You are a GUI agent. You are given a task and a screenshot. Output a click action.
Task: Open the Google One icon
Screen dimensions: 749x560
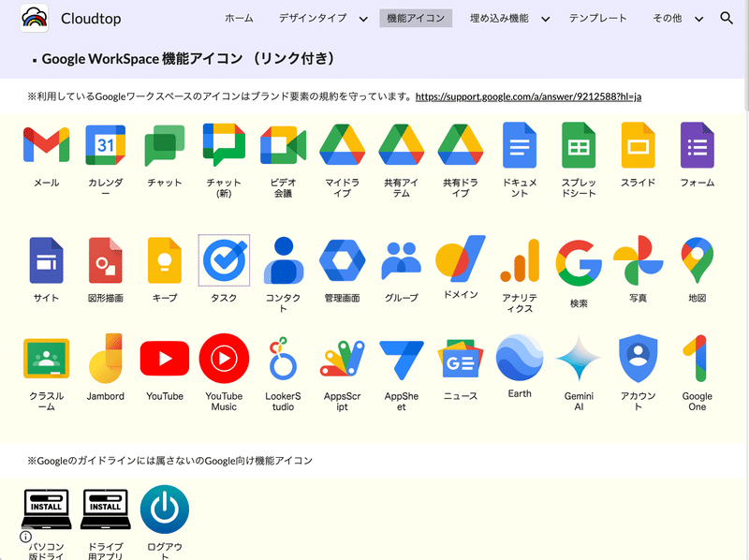[695, 359]
